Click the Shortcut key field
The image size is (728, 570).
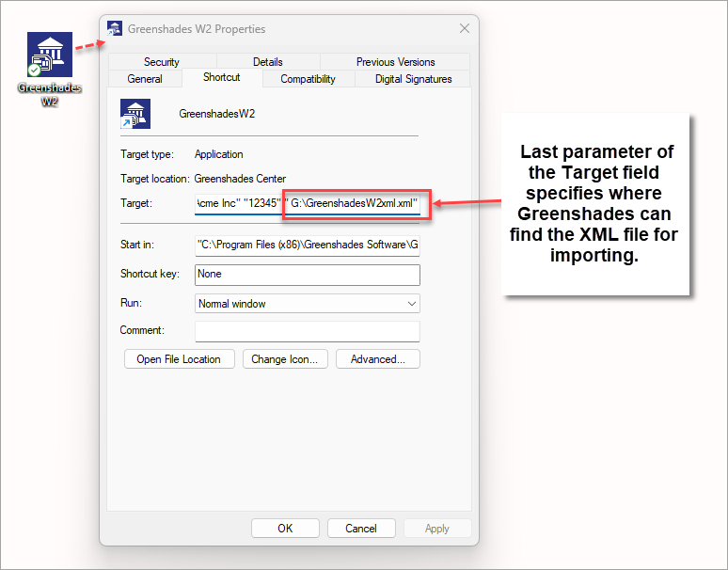[308, 275]
